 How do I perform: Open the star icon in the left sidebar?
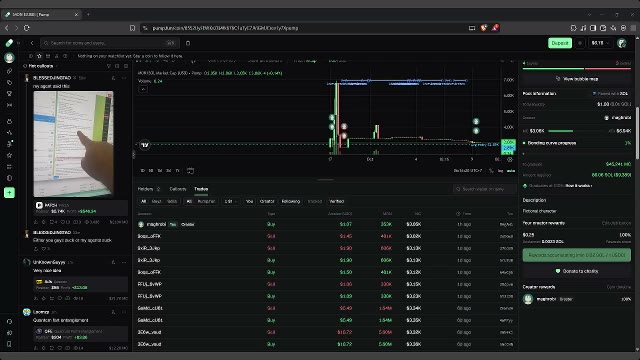point(9,155)
